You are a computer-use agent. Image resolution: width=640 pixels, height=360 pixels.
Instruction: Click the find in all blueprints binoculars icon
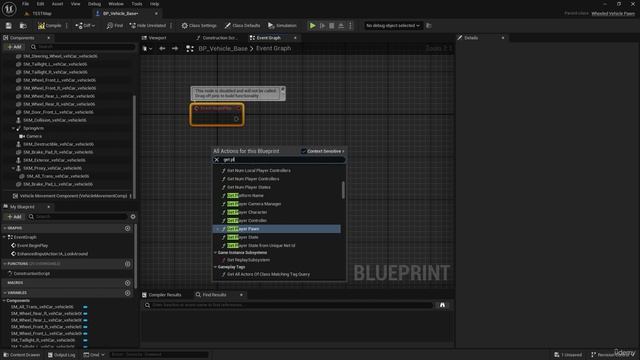442,305
